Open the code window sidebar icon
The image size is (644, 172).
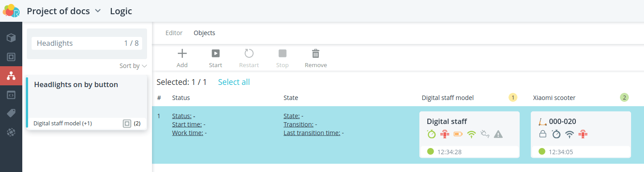point(11,95)
